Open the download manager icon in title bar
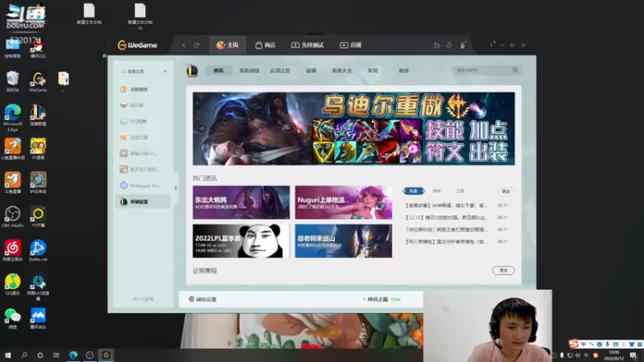 (449, 45)
